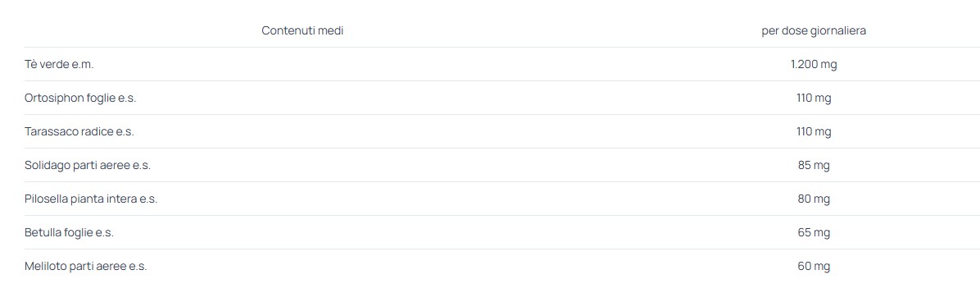Click the 80 mg value
This screenshot has height=302, width=980.
click(x=814, y=199)
